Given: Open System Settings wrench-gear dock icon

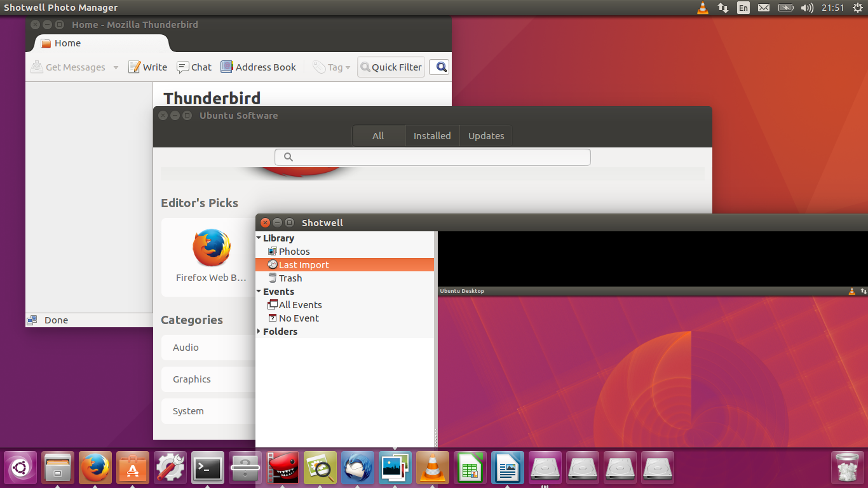Looking at the screenshot, I should (x=170, y=468).
